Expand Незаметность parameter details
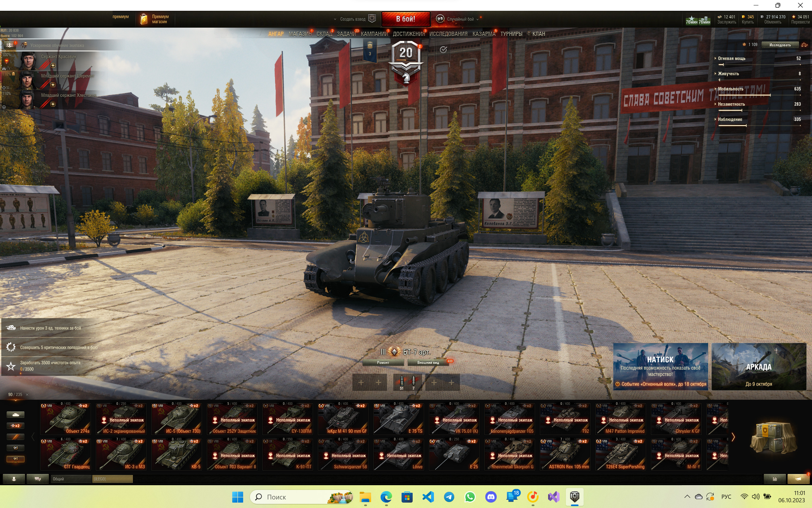This screenshot has width=812, height=508. (715, 104)
